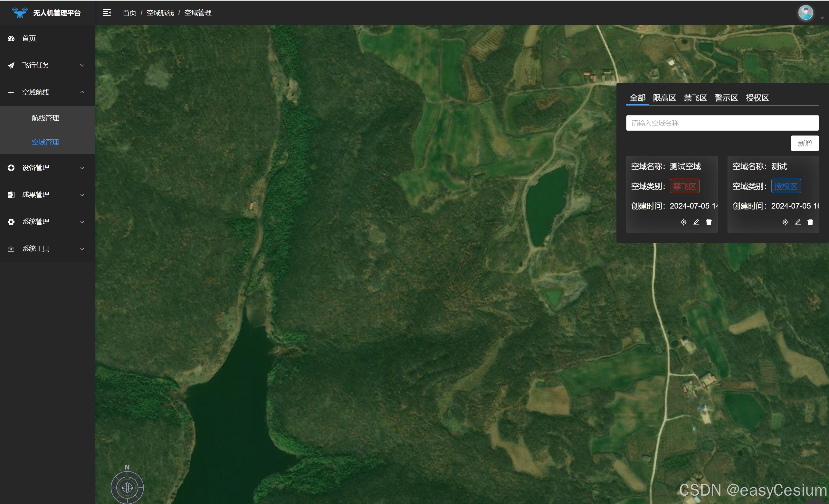Screen dimensions: 829x504
Task: Click the edit pencil icon on 测试 card
Action: (798, 222)
